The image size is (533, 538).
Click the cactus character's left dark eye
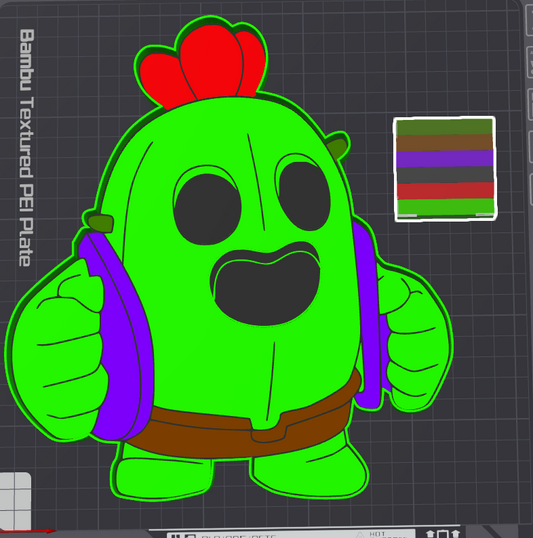(x=207, y=209)
